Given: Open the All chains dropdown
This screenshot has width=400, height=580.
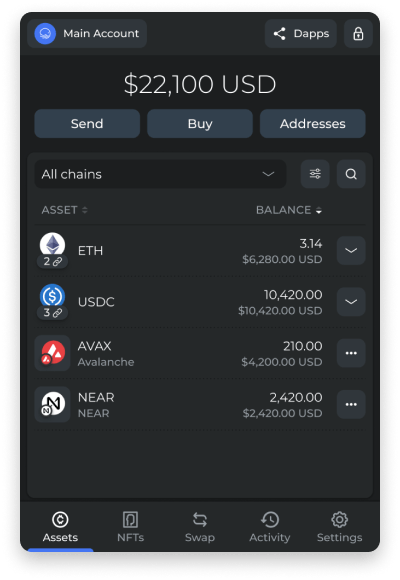Looking at the screenshot, I should coord(160,174).
